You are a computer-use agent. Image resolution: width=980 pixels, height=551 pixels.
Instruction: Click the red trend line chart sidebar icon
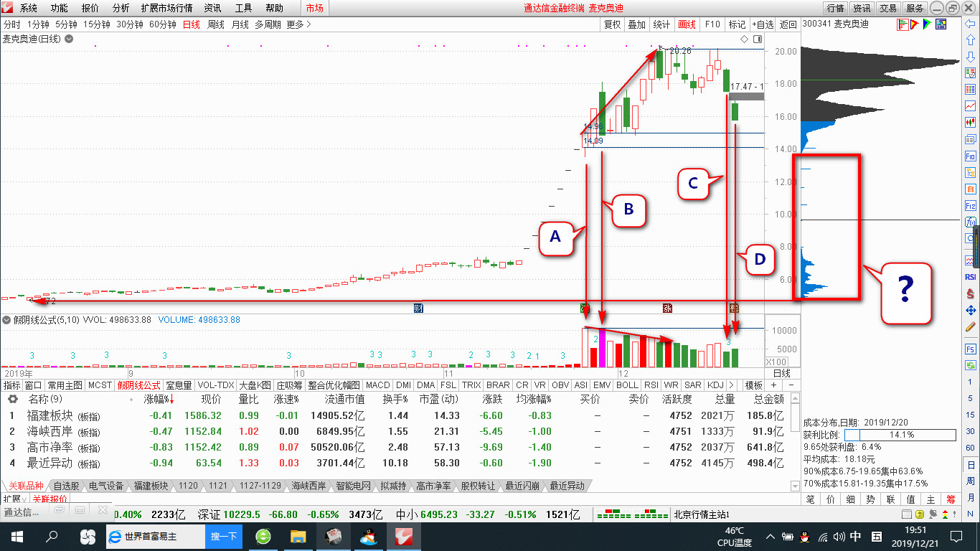coord(971,106)
